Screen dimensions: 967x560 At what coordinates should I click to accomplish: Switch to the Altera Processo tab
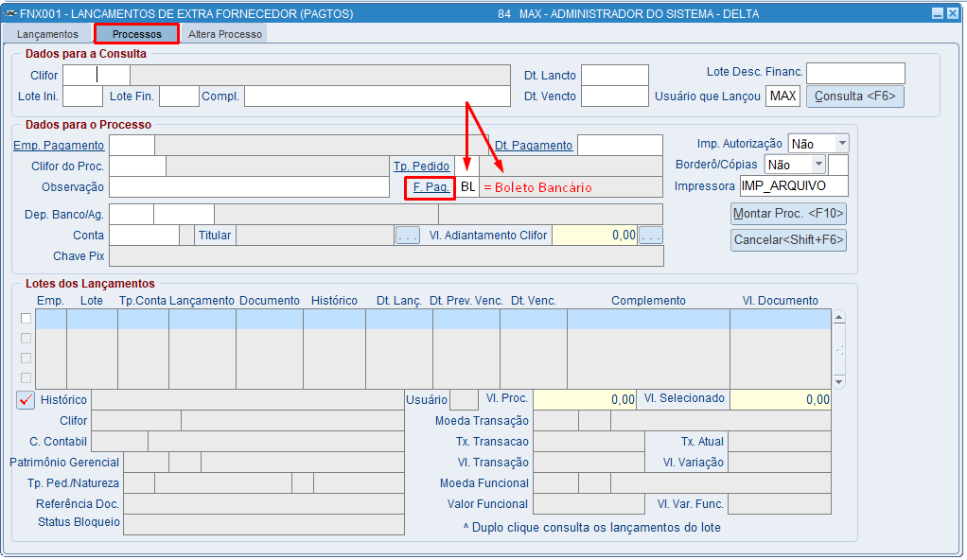(x=225, y=34)
